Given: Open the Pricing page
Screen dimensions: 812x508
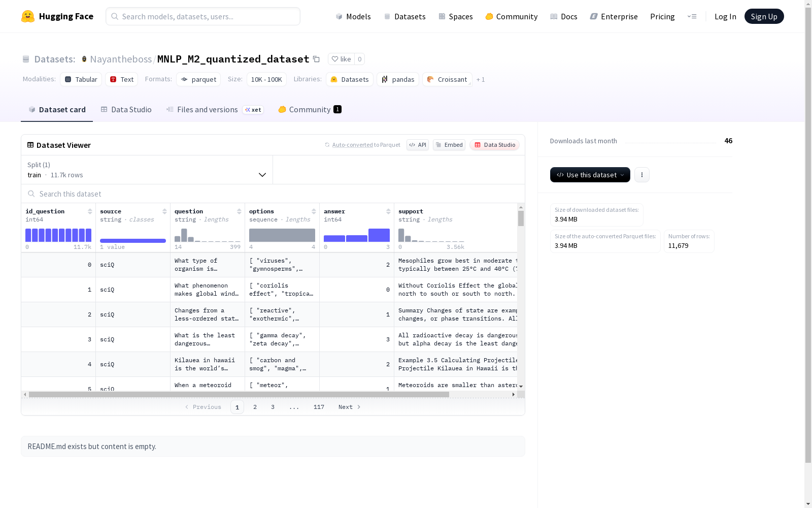Looking at the screenshot, I should [662, 16].
